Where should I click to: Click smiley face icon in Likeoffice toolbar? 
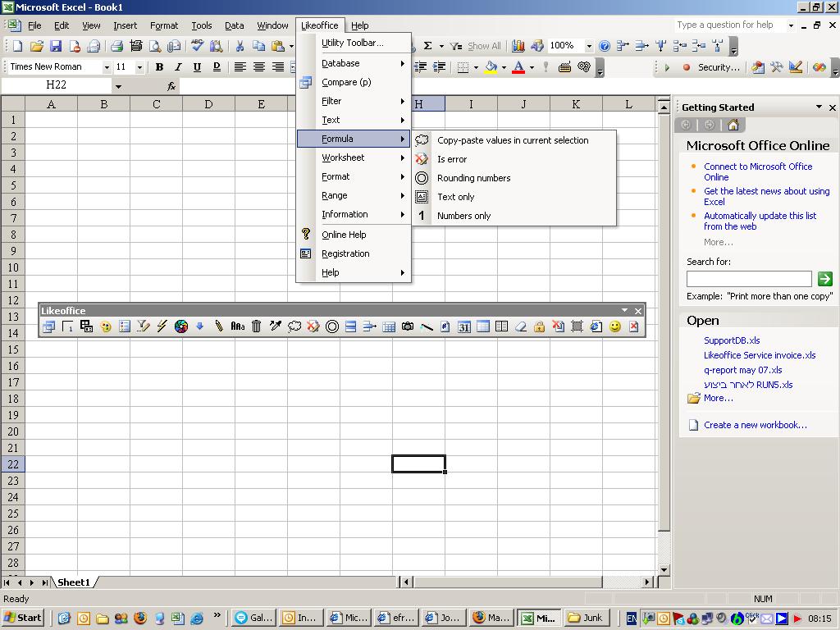tap(615, 326)
